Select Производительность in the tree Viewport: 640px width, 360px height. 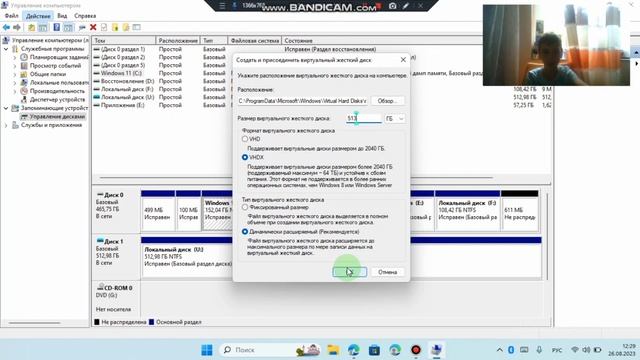coord(57,91)
